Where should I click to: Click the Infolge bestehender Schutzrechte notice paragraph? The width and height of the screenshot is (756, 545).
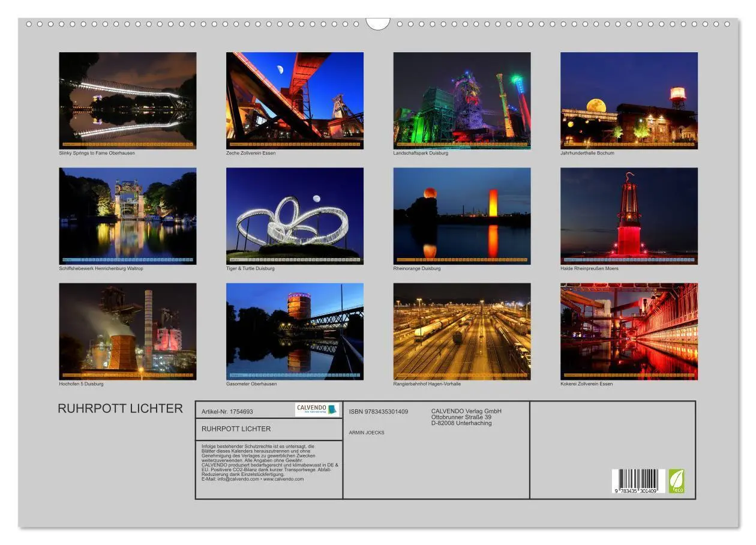(x=271, y=462)
